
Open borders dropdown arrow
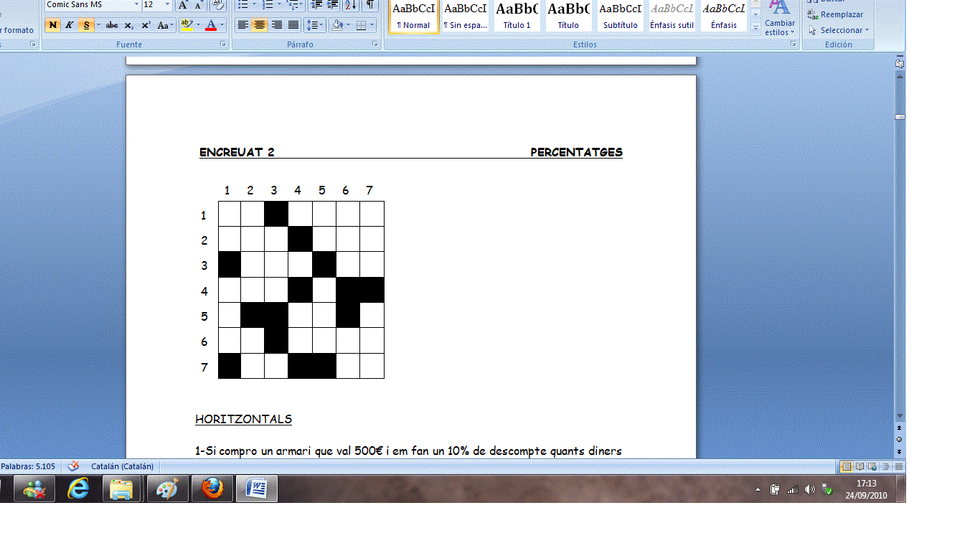372,25
